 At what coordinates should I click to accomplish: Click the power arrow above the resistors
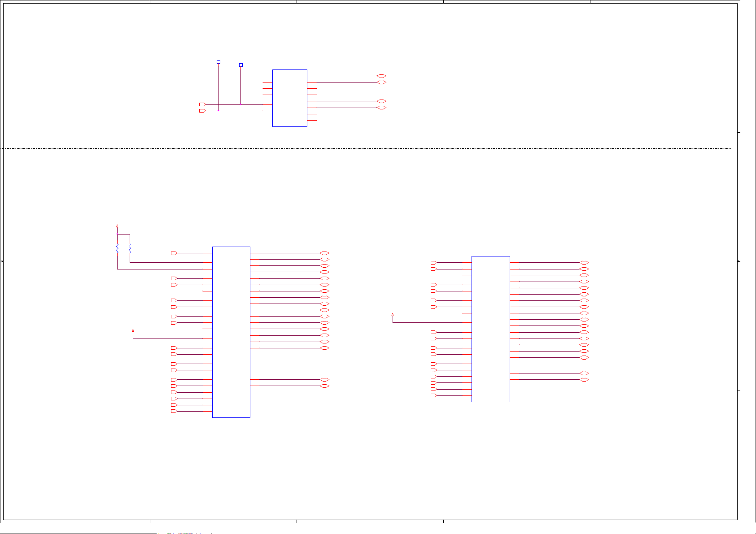pos(117,226)
